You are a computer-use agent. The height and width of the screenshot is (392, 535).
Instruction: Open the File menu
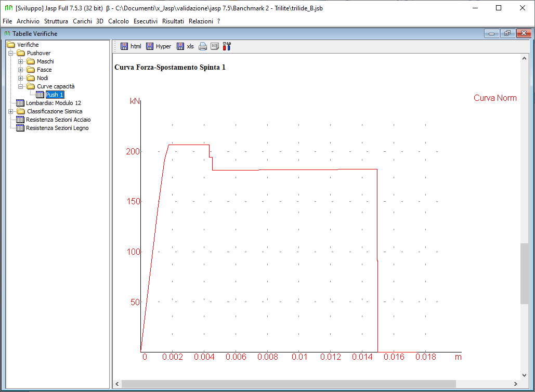coord(7,21)
